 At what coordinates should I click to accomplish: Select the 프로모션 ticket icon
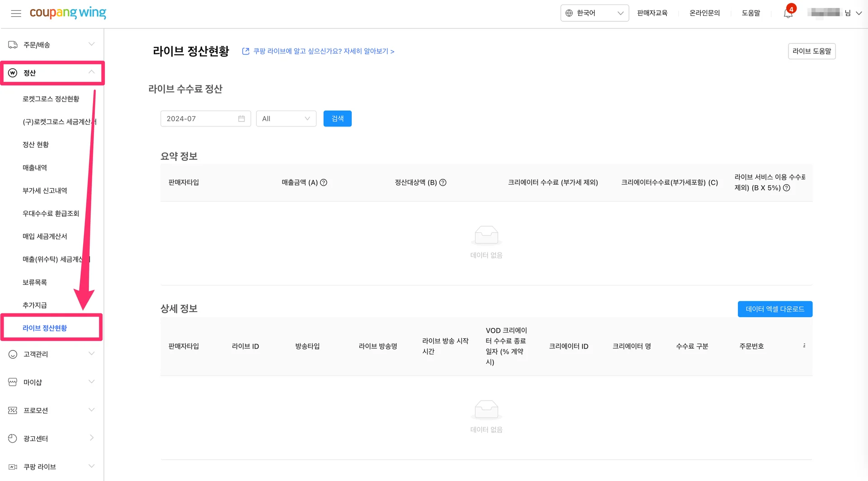(x=12, y=410)
